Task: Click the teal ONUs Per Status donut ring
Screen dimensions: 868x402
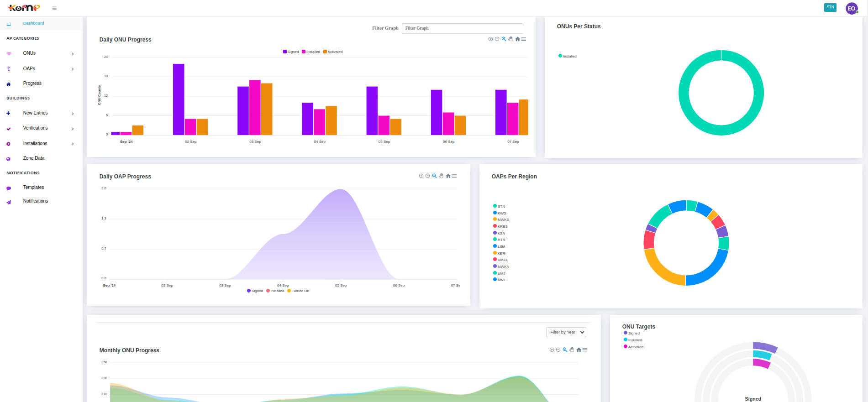Action: point(684,93)
